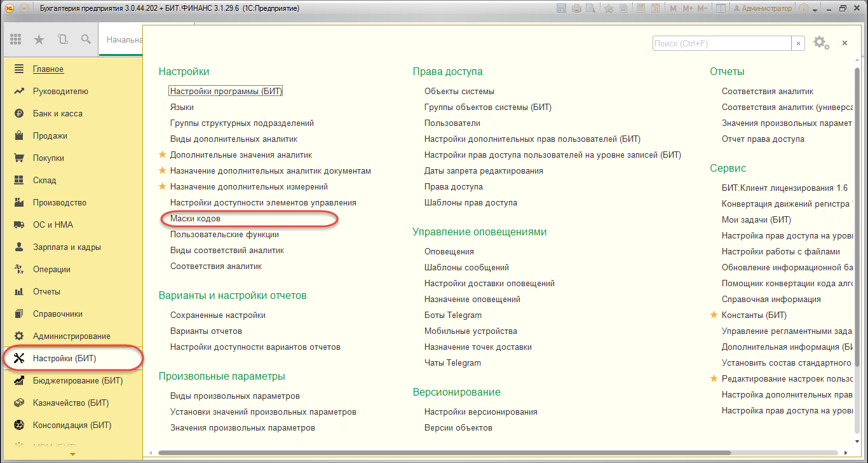Open Настройки программы (БИТ)

226,91
